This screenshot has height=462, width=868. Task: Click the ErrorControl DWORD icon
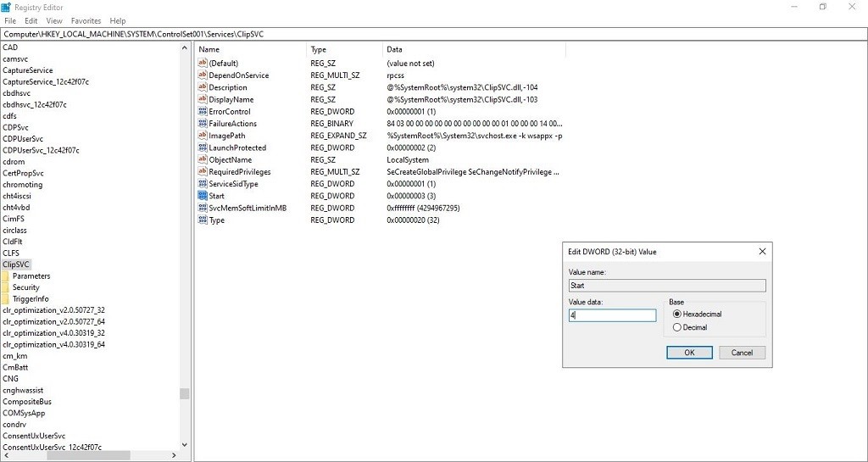tap(202, 111)
